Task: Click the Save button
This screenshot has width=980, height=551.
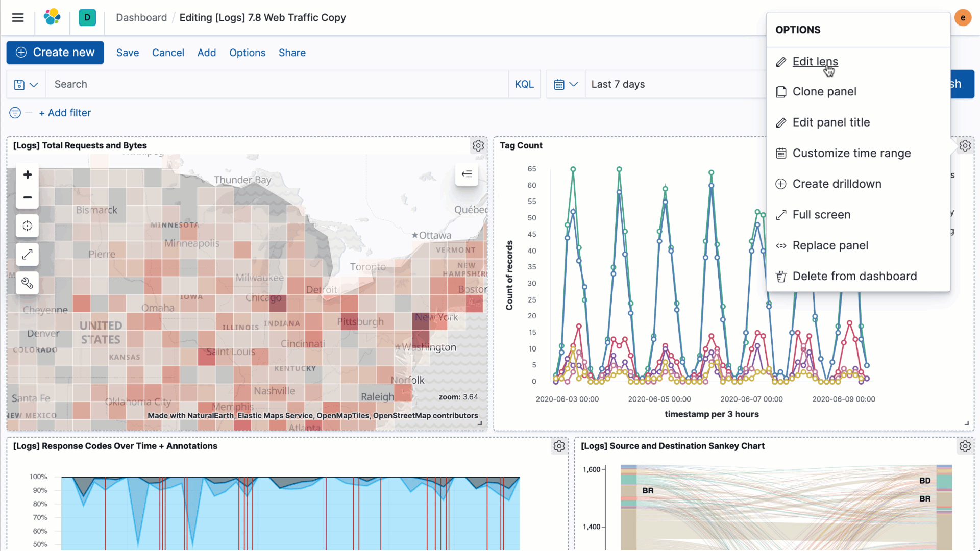Action: (x=128, y=53)
